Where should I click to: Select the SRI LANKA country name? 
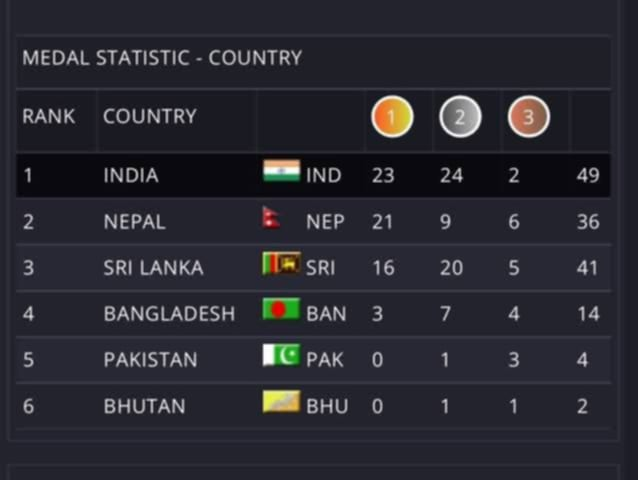click(x=153, y=268)
